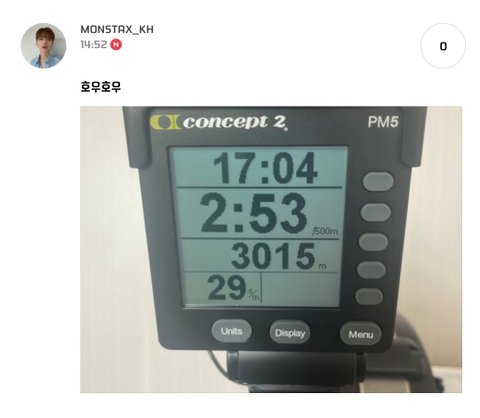
Task: Select the 14:52 post timestamp
Action: [x=94, y=44]
